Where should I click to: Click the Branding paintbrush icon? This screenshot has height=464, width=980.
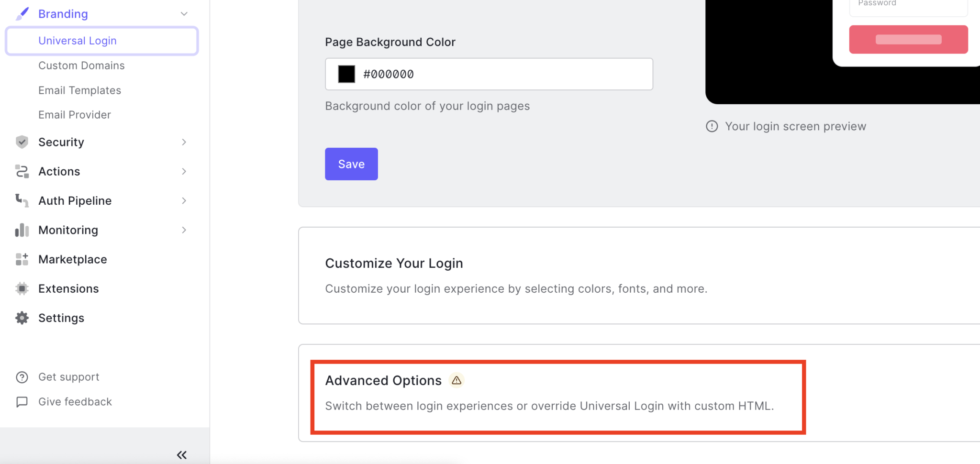pos(22,13)
